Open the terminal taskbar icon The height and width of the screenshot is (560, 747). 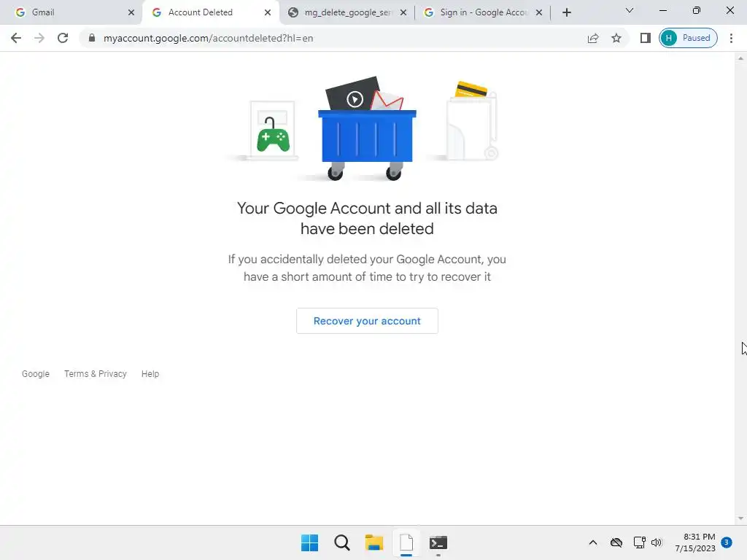[438, 542]
